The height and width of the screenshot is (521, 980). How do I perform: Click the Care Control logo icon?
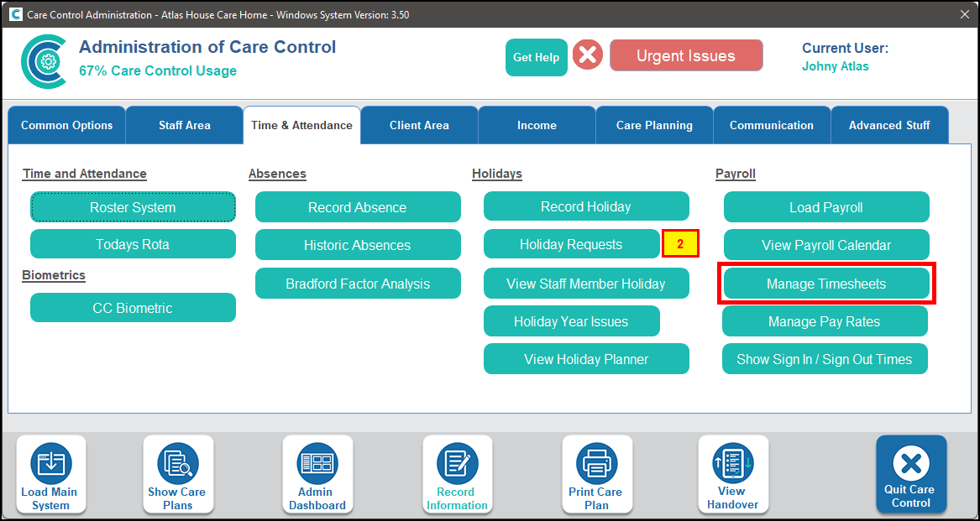(44, 61)
